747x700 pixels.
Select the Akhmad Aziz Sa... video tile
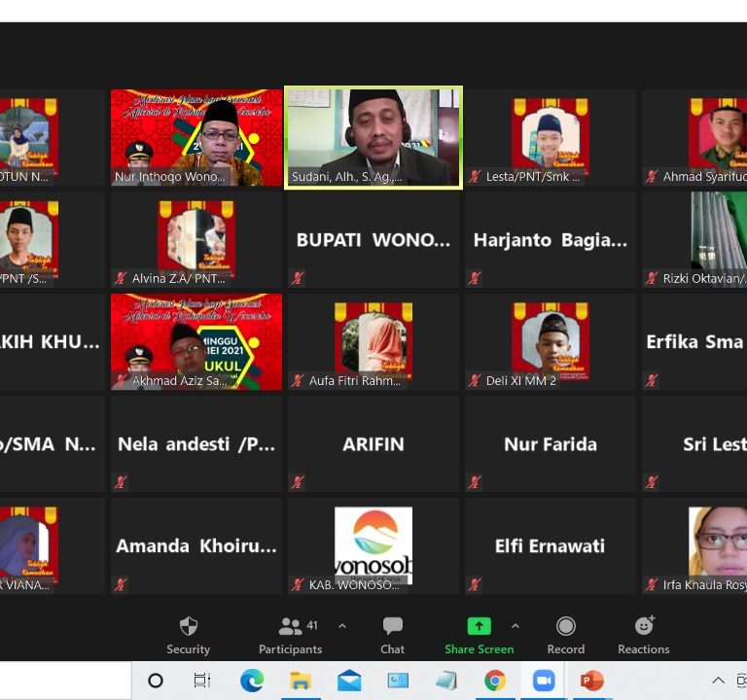coord(196,342)
